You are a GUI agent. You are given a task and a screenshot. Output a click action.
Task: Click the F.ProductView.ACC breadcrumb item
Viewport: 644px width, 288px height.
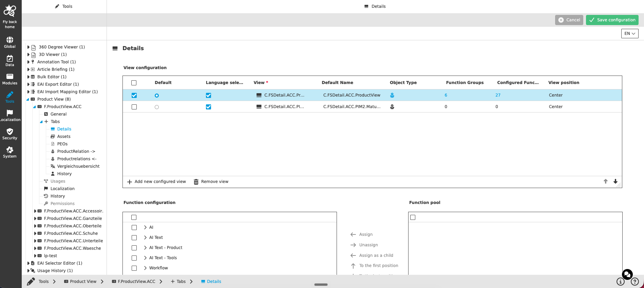134,282
